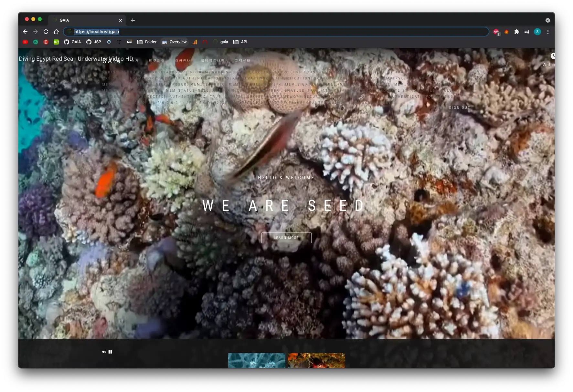
Task: Open the Inv bookmark icon
Action: pos(130,42)
